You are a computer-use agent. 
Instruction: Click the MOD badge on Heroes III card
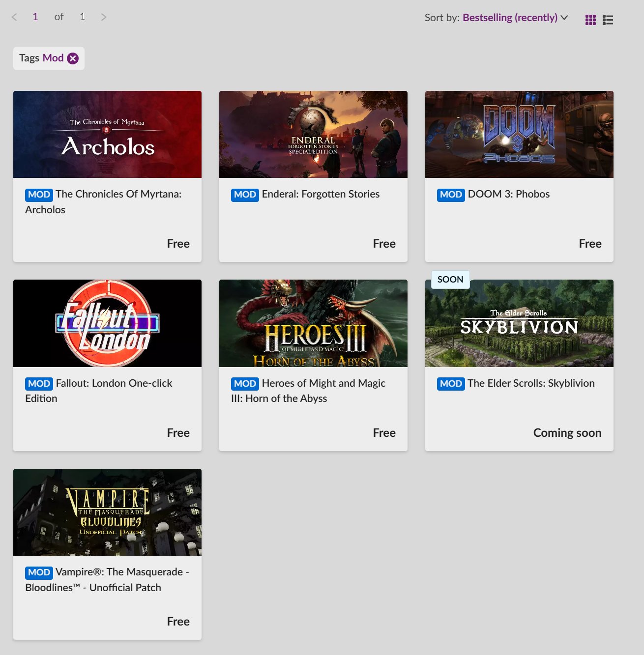245,384
